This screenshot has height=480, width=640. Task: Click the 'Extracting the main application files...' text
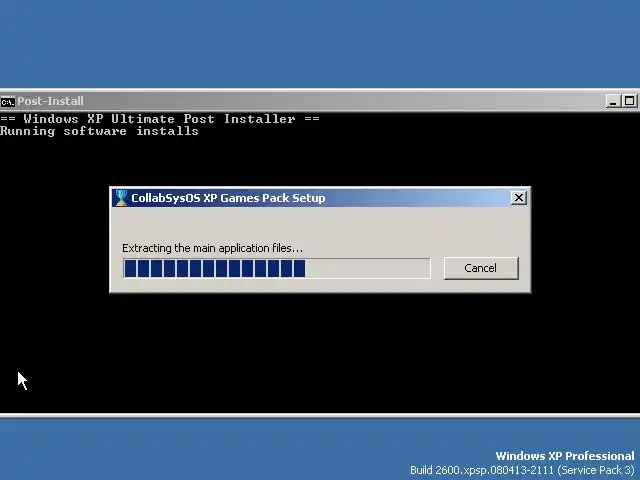coord(212,248)
